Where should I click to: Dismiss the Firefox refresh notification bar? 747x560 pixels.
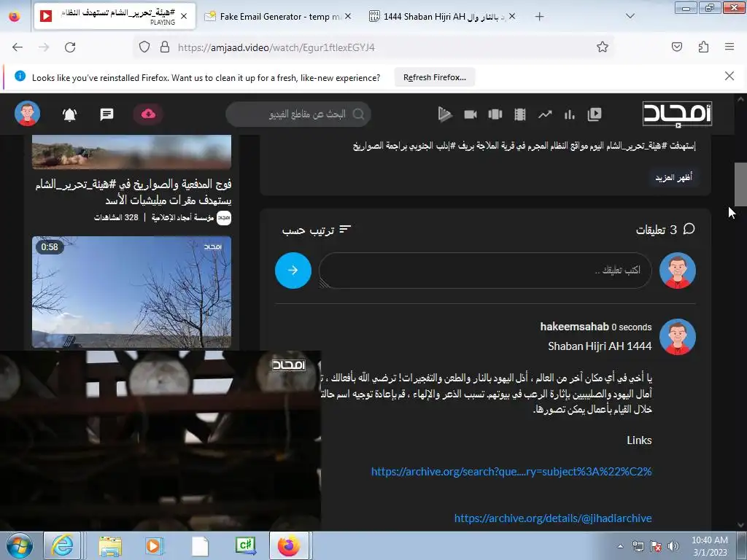click(x=729, y=76)
